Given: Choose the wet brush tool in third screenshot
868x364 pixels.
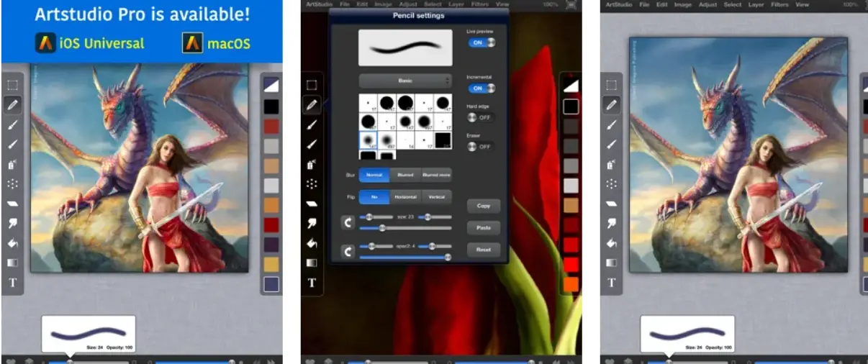Looking at the screenshot, I should tap(612, 144).
